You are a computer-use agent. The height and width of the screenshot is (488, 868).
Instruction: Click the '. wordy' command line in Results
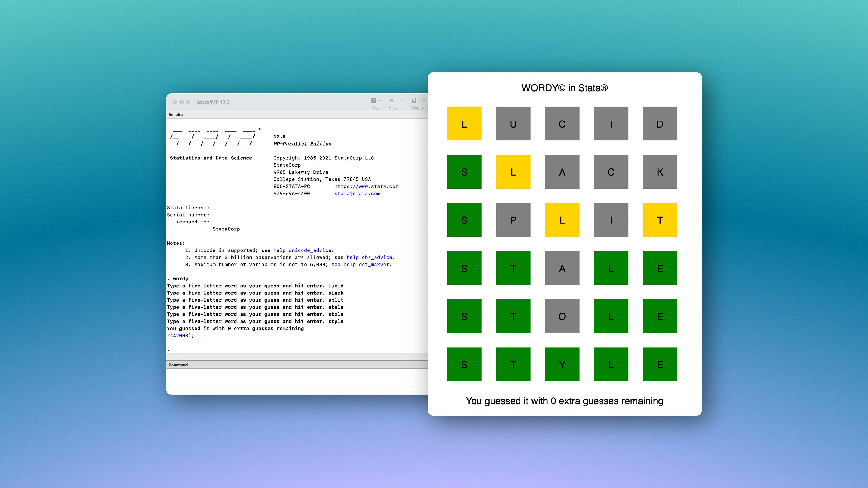click(178, 279)
